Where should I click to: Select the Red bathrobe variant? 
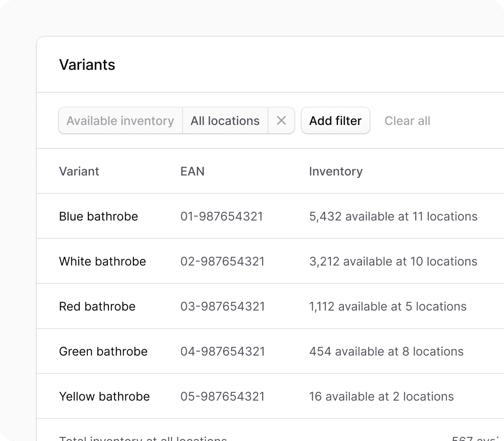[97, 306]
